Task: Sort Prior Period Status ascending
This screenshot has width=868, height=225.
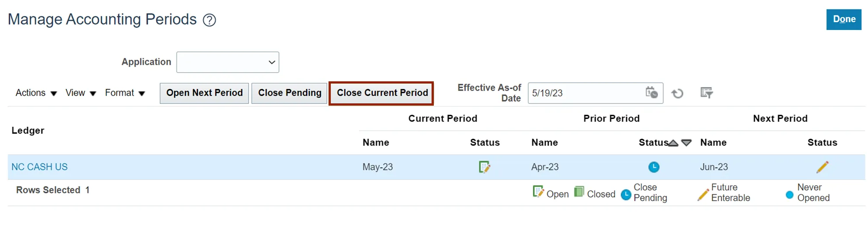Action: pyautogui.click(x=673, y=143)
